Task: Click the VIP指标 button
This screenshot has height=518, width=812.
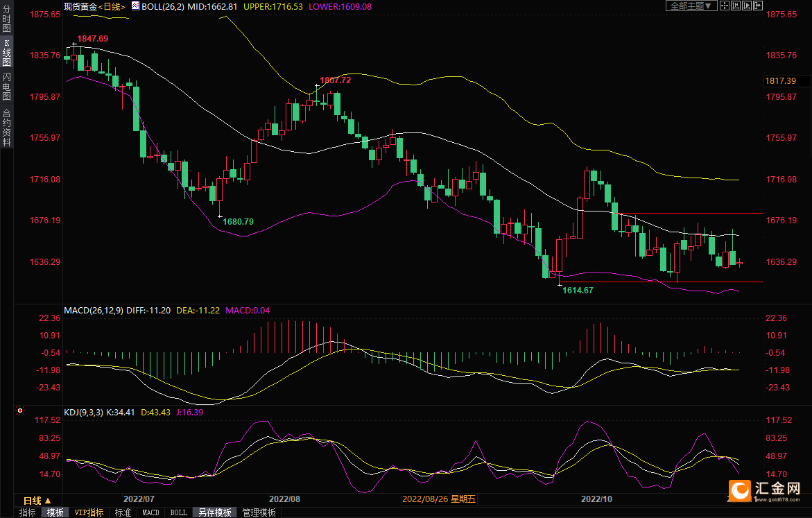Action: pyautogui.click(x=89, y=512)
